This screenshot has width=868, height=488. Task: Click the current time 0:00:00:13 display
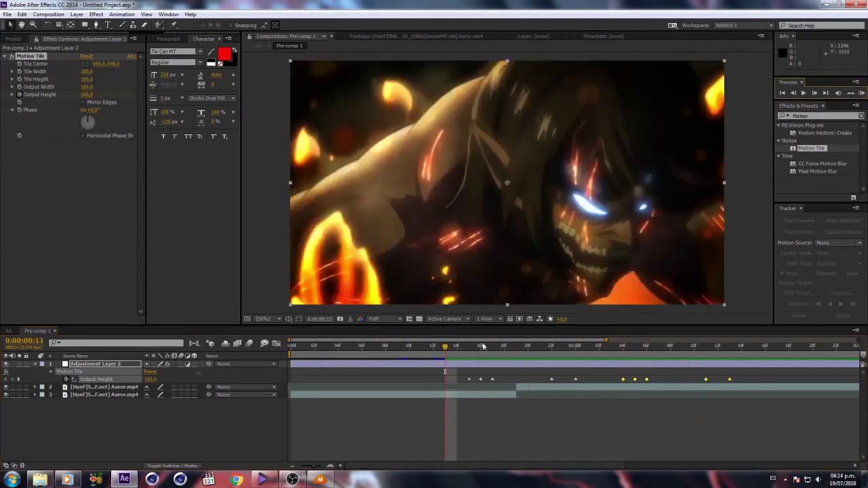click(24, 340)
